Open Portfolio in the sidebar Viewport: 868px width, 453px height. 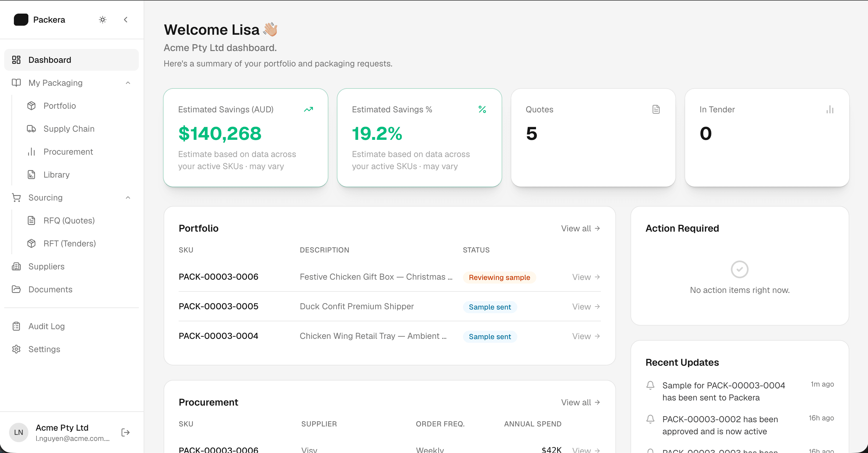[60, 106]
